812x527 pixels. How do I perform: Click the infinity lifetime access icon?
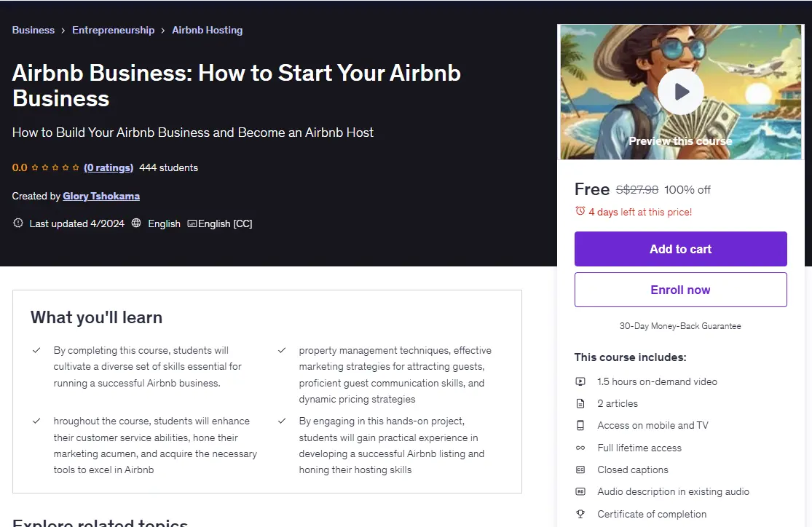click(580, 448)
